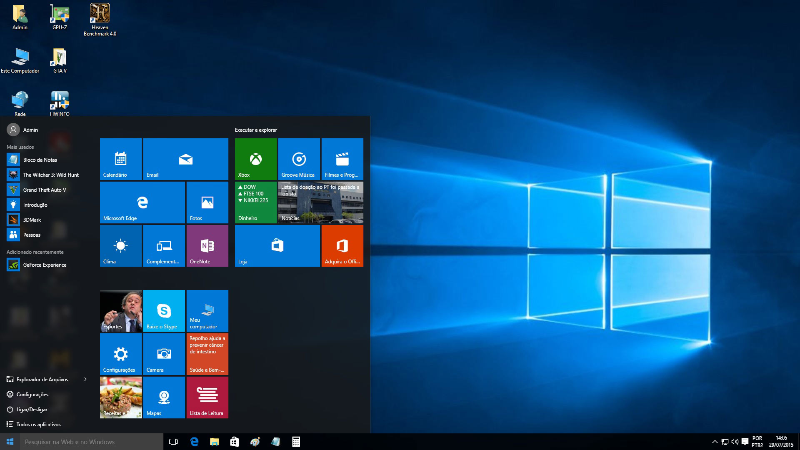
Task: Click the Windows Start button
Action: pyautogui.click(x=10, y=442)
